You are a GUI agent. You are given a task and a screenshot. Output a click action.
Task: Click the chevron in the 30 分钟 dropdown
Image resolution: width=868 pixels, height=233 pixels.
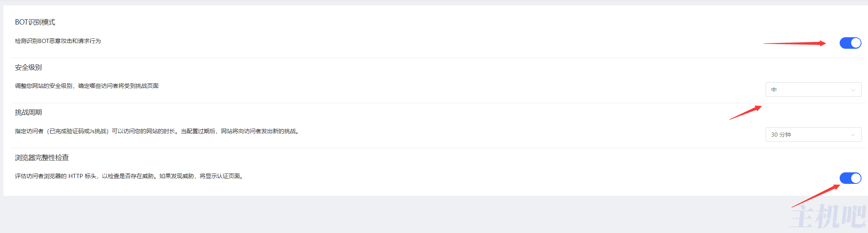click(x=853, y=135)
